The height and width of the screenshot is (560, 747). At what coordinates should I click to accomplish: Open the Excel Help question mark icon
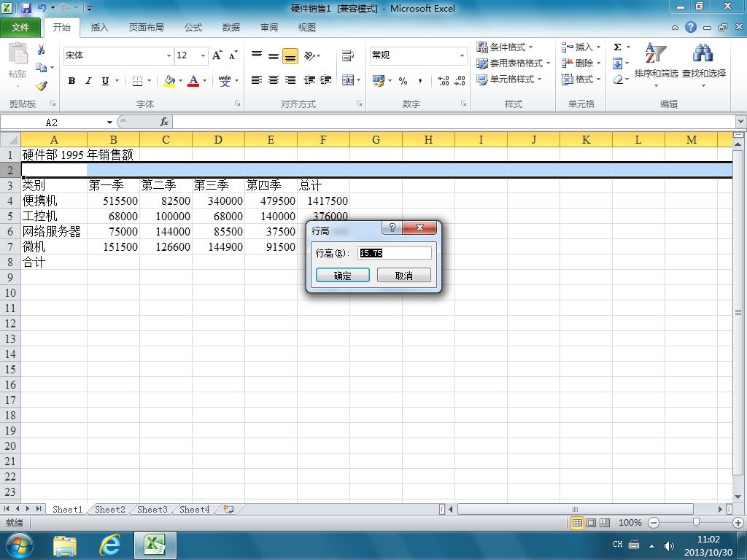(x=691, y=27)
